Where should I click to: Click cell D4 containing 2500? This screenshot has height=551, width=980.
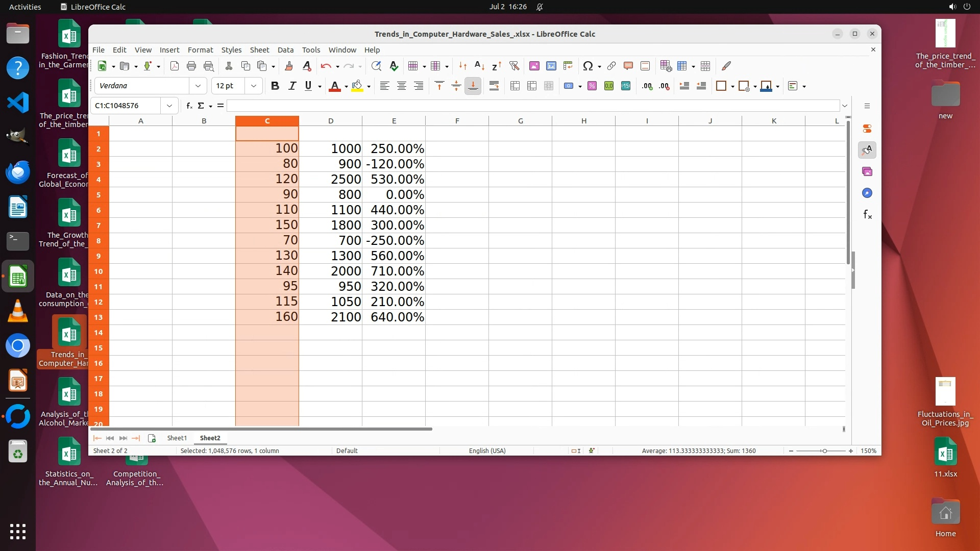pos(331,180)
